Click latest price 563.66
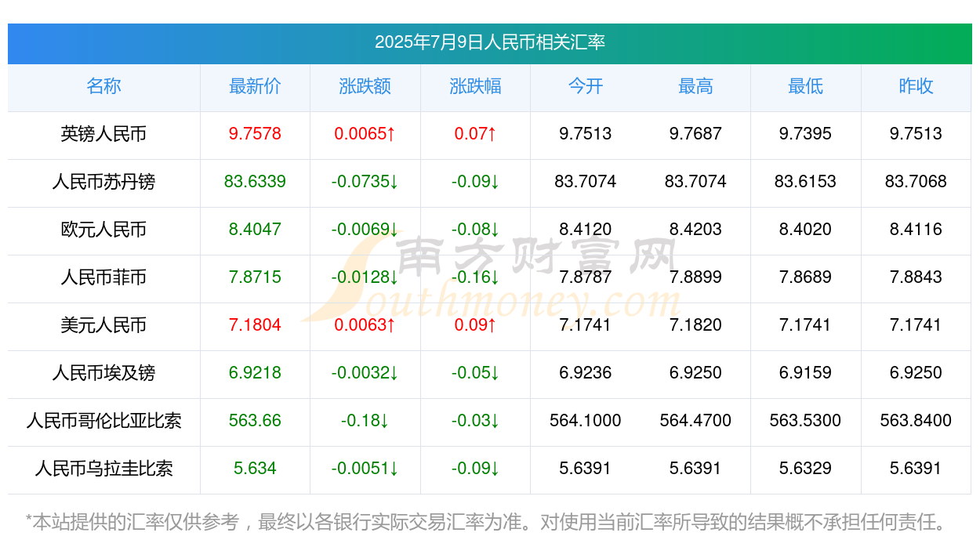Screen dimensions: 980x547 [255, 421]
